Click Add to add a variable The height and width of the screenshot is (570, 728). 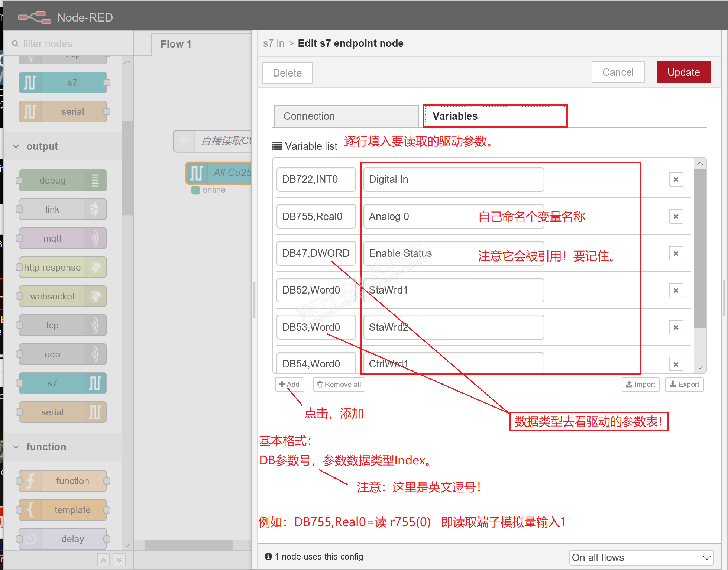tap(289, 384)
